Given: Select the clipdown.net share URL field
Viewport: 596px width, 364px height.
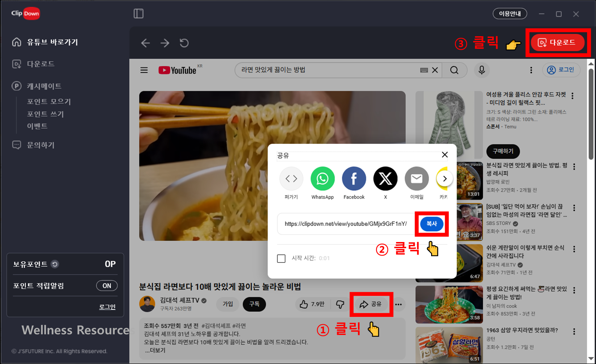Looking at the screenshot, I should click(x=346, y=224).
